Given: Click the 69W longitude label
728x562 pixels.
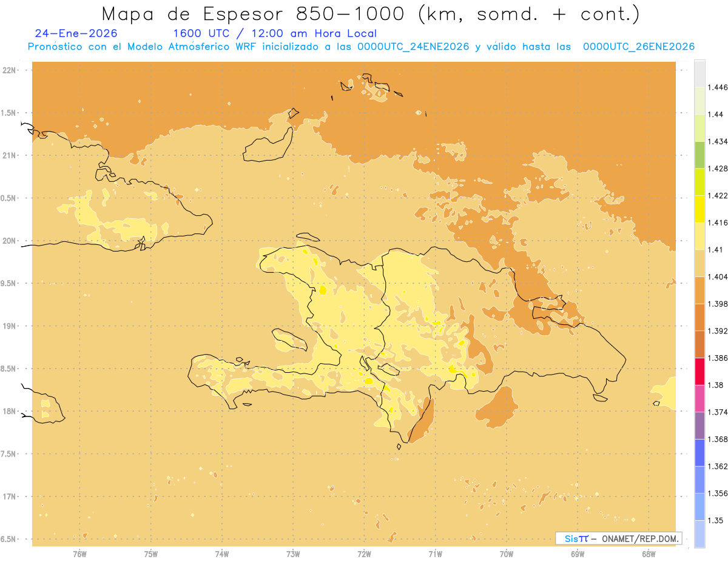Looking at the screenshot, I should click(x=578, y=554).
